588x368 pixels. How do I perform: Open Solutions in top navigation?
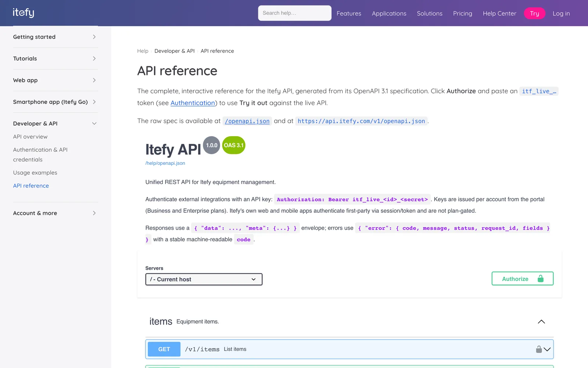pos(430,13)
